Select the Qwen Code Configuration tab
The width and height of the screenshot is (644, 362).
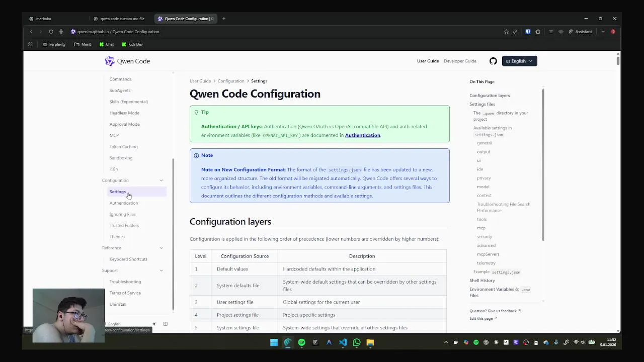[x=186, y=19]
